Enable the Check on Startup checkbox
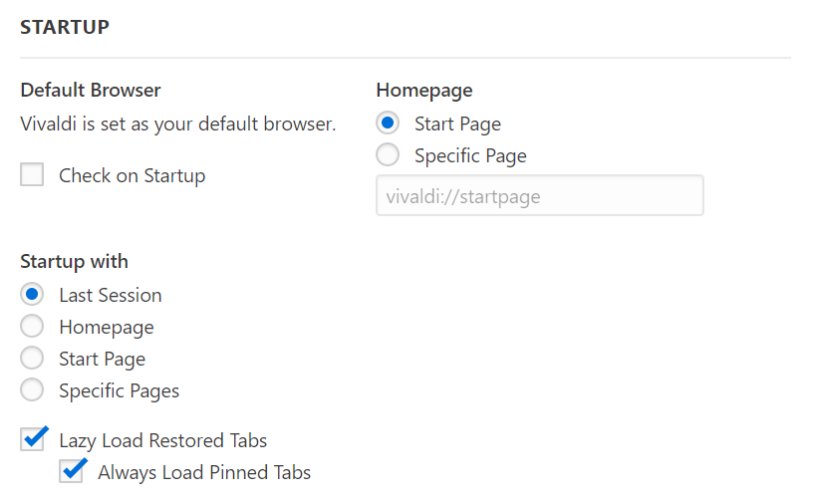 click(x=32, y=174)
